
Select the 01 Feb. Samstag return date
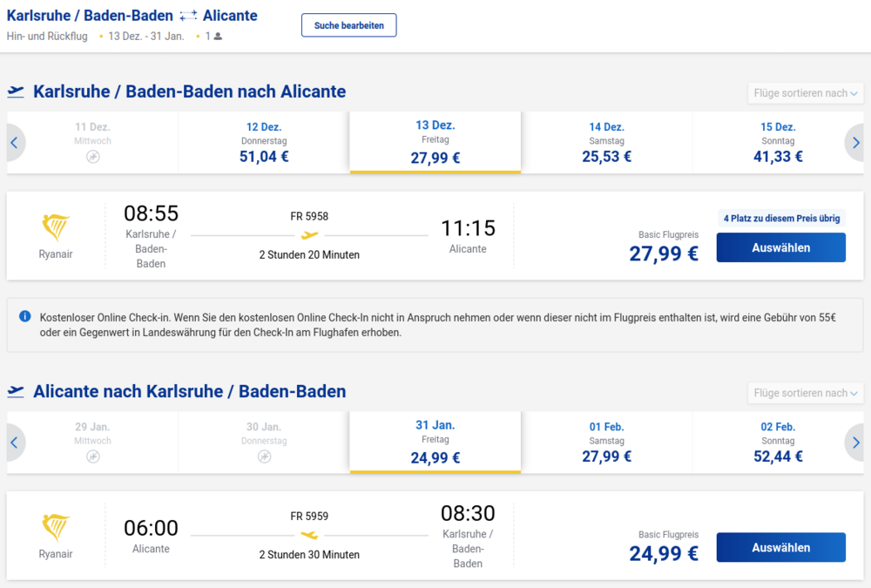point(606,442)
